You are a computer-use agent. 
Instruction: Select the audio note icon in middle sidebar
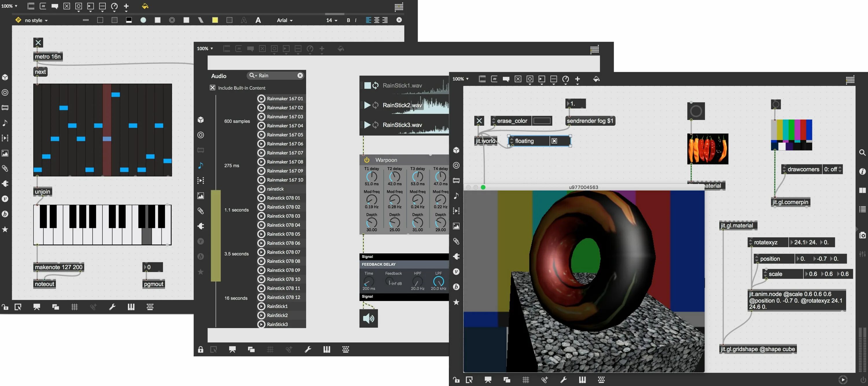[x=201, y=165]
